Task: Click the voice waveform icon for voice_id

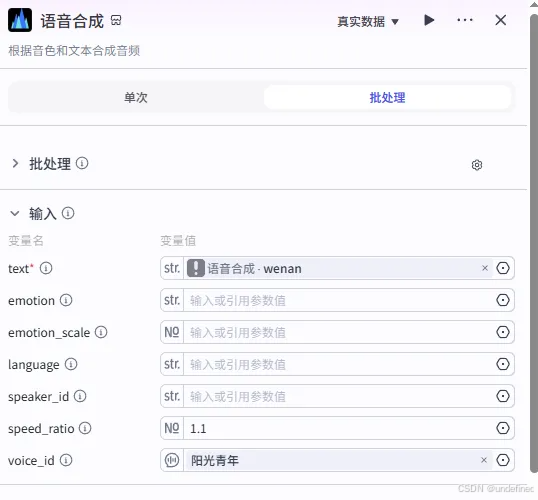Action: (x=172, y=460)
